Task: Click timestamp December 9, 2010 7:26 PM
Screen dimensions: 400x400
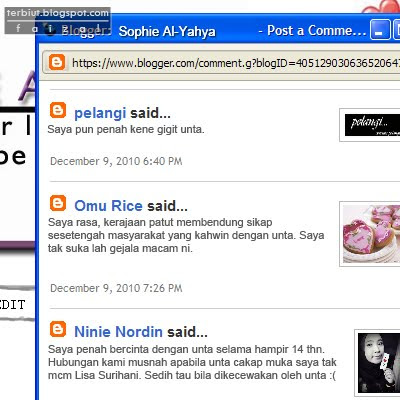Action: (x=116, y=288)
